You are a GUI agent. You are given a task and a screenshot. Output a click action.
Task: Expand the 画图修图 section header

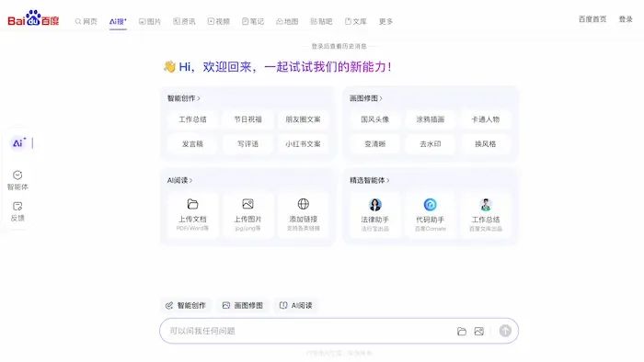click(366, 98)
